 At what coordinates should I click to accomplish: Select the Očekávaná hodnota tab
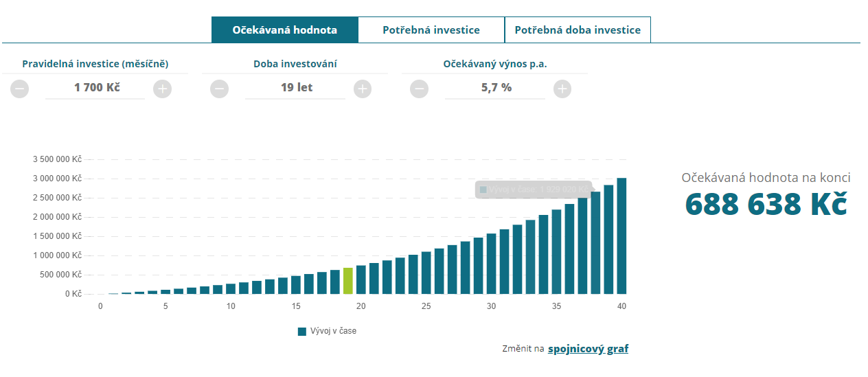pos(284,30)
